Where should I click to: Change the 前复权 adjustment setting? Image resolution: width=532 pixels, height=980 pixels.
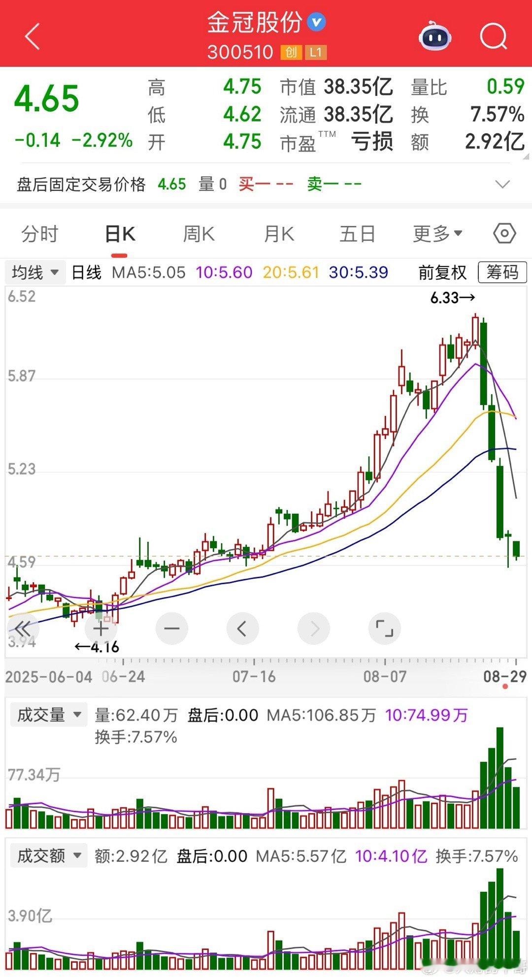[442, 272]
